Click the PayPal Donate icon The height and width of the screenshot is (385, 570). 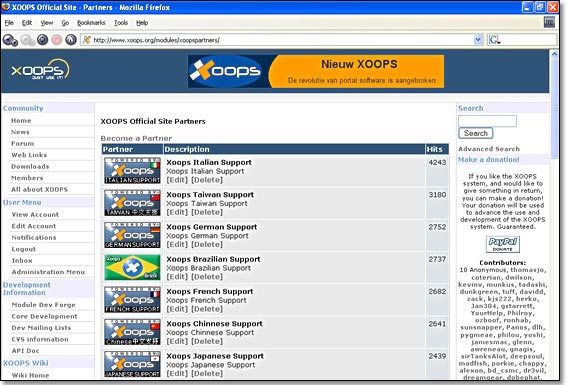tap(503, 244)
